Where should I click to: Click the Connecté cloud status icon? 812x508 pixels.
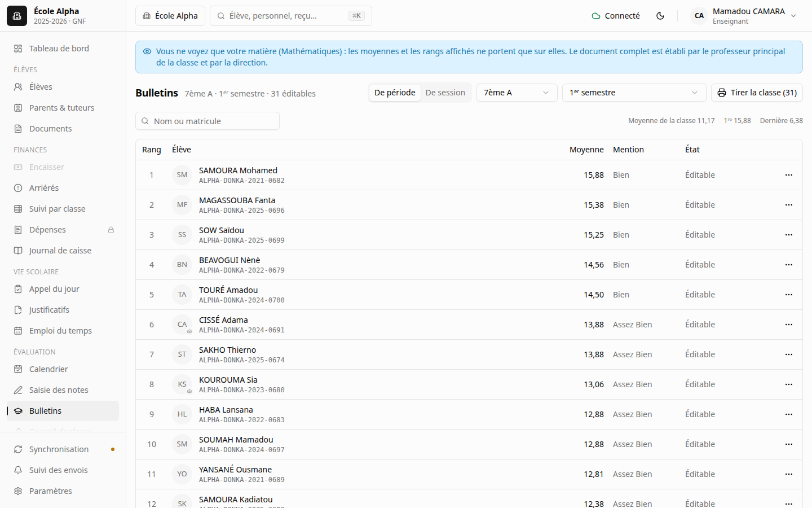pos(596,16)
